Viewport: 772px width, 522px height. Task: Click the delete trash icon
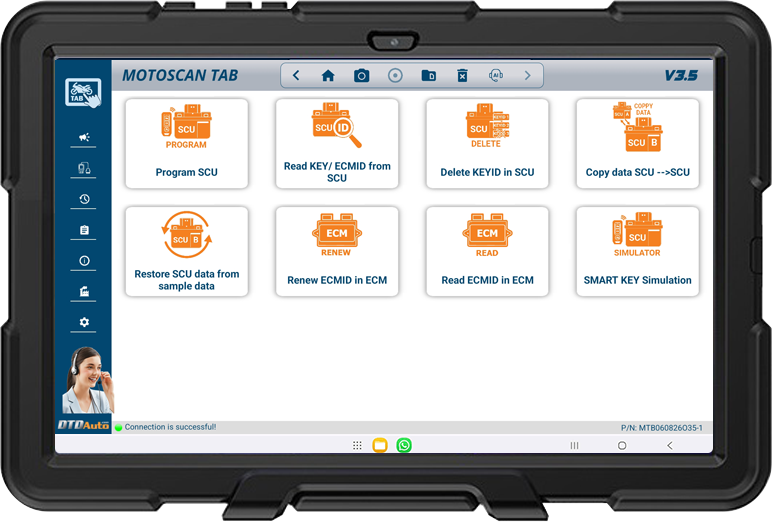click(462, 75)
